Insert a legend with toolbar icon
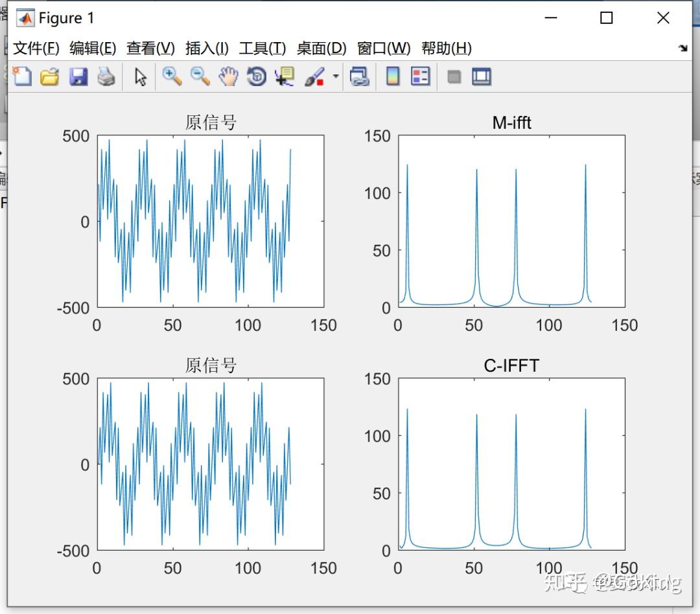 (420, 76)
